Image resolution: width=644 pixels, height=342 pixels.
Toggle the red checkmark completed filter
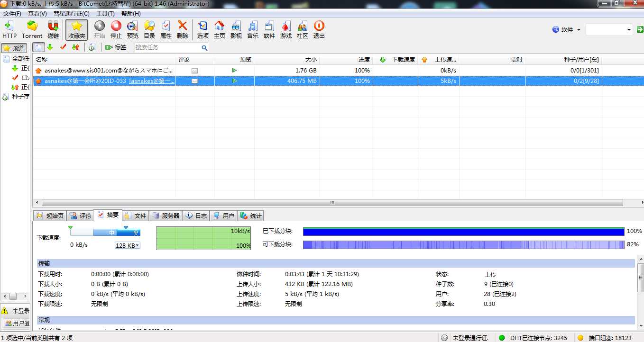63,47
